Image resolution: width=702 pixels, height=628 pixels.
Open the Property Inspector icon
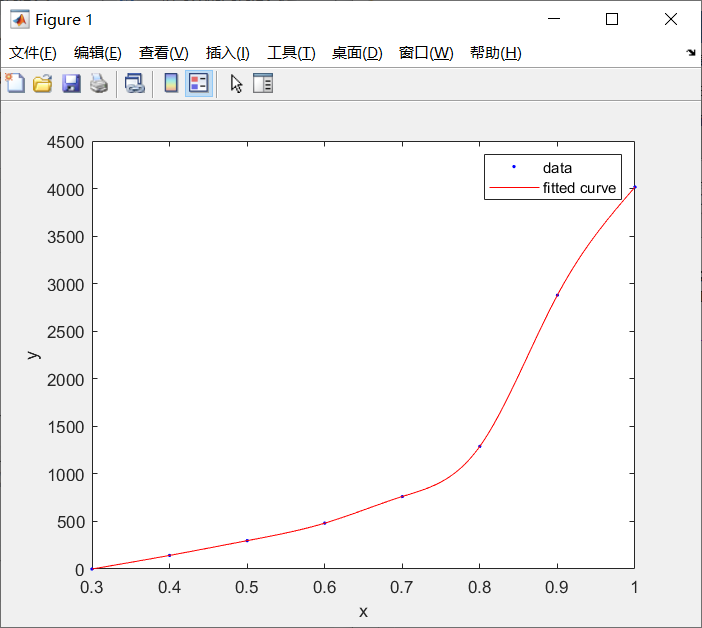click(263, 83)
